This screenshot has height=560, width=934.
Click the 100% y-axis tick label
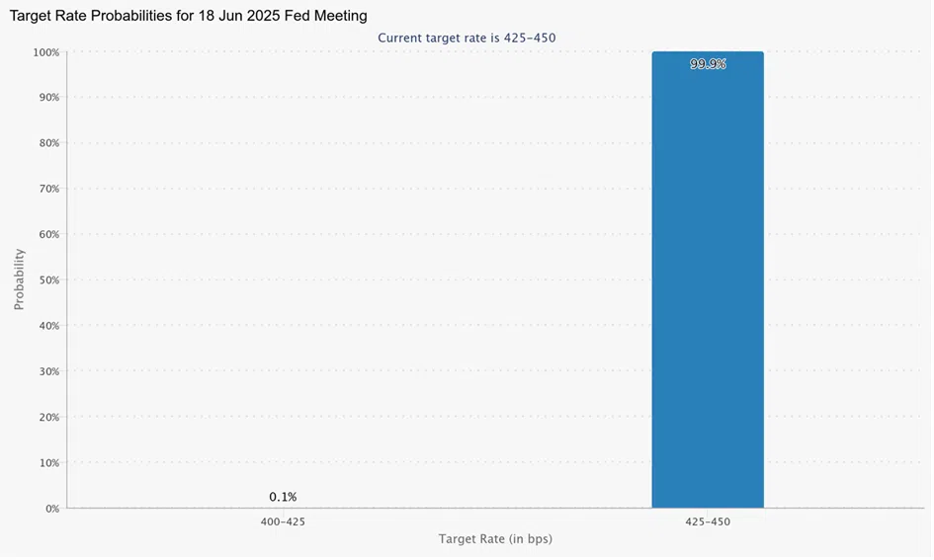pyautogui.click(x=45, y=52)
